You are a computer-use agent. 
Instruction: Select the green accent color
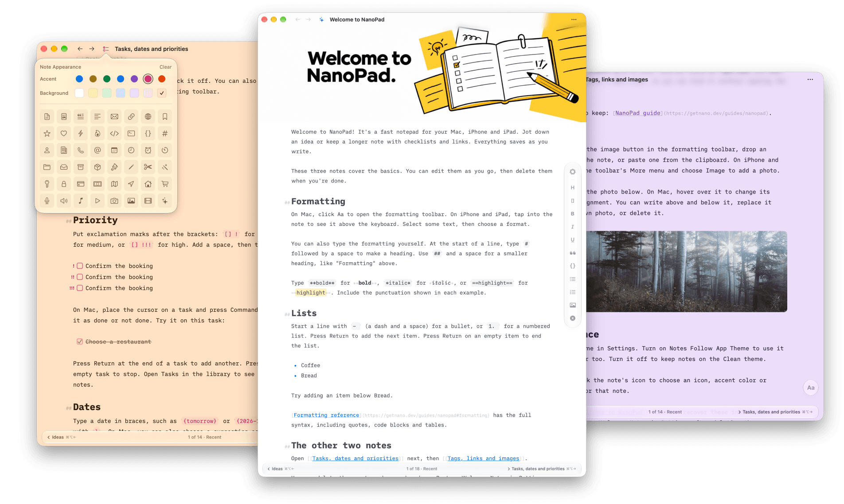[x=107, y=79]
